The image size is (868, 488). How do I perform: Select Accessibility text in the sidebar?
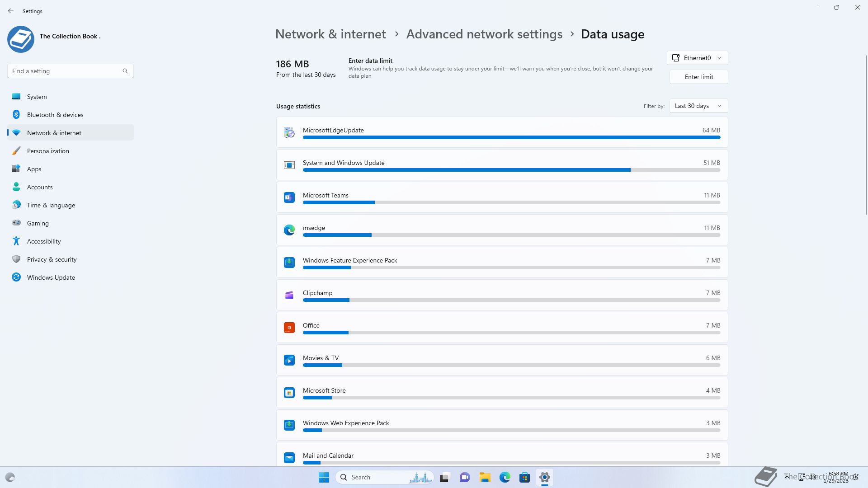point(44,241)
